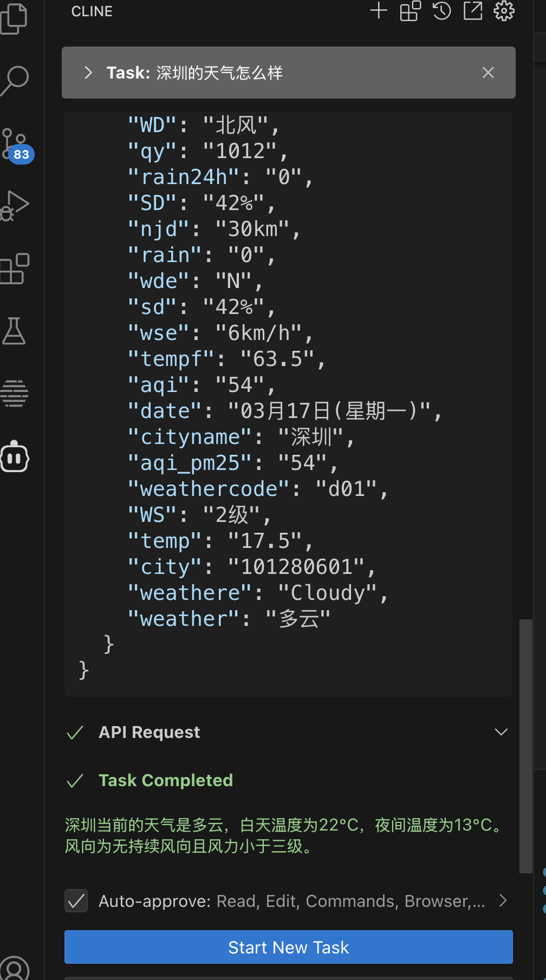Expand the Task header chevron
The height and width of the screenshot is (980, 546).
click(88, 73)
